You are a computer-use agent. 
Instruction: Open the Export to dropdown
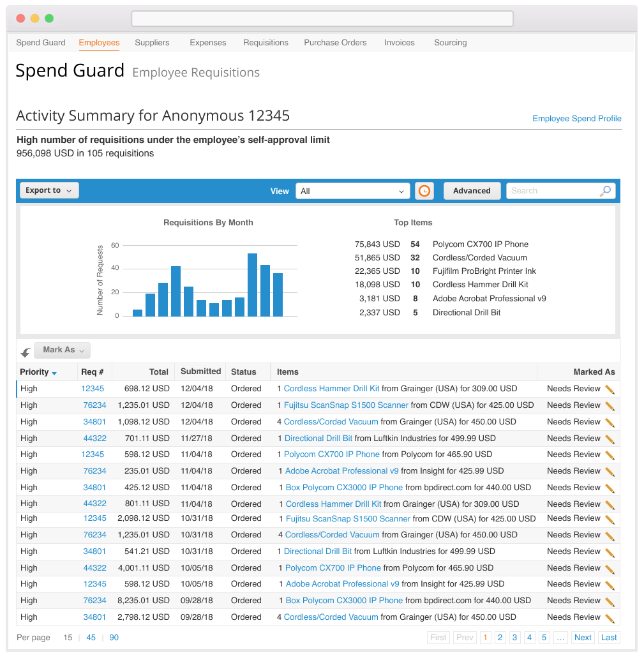(49, 190)
